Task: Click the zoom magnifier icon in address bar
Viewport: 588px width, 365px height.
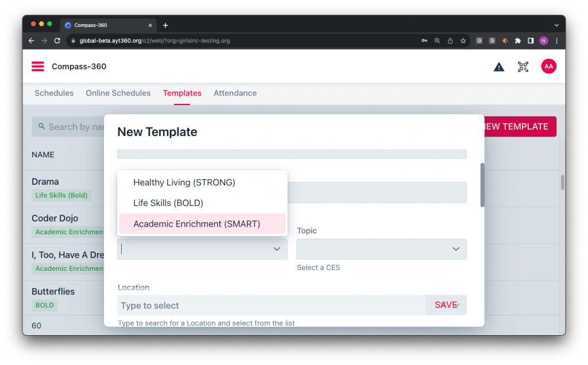Action: tap(437, 41)
